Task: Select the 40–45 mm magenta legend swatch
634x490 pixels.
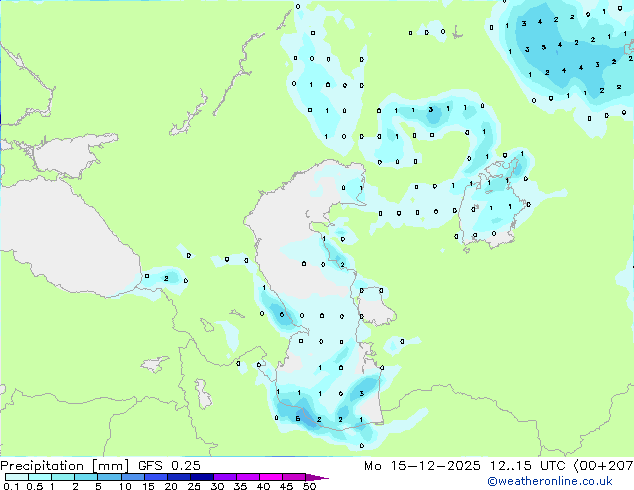Action: click(x=271, y=477)
